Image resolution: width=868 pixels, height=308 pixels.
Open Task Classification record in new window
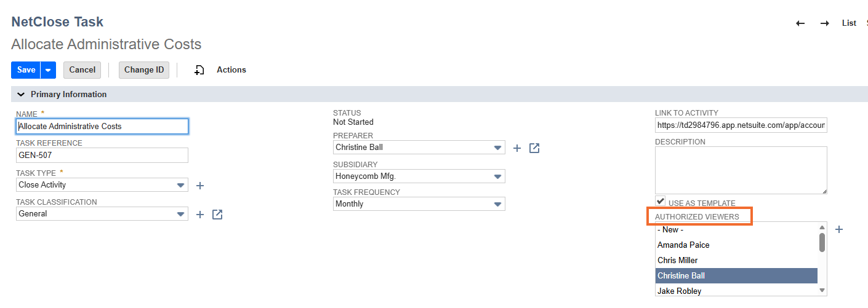(217, 214)
